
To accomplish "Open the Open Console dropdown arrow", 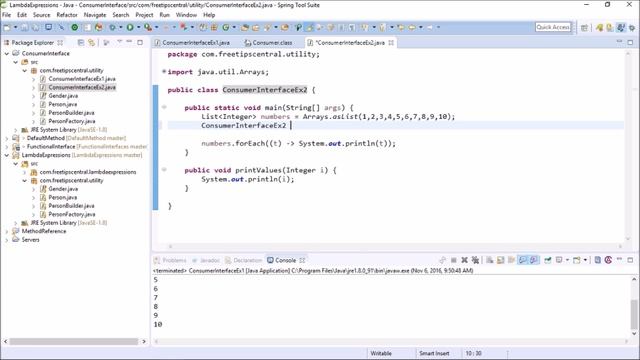I will [x=585, y=260].
